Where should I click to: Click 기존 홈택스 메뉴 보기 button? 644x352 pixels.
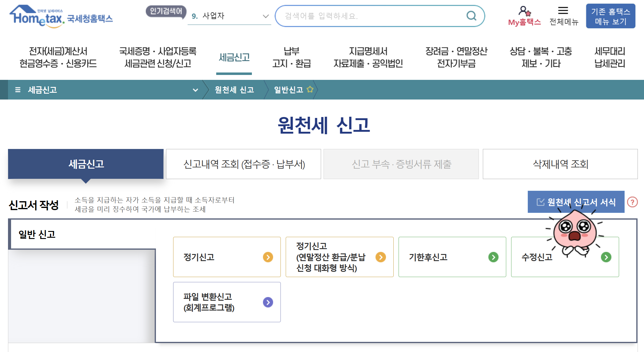coord(610,16)
